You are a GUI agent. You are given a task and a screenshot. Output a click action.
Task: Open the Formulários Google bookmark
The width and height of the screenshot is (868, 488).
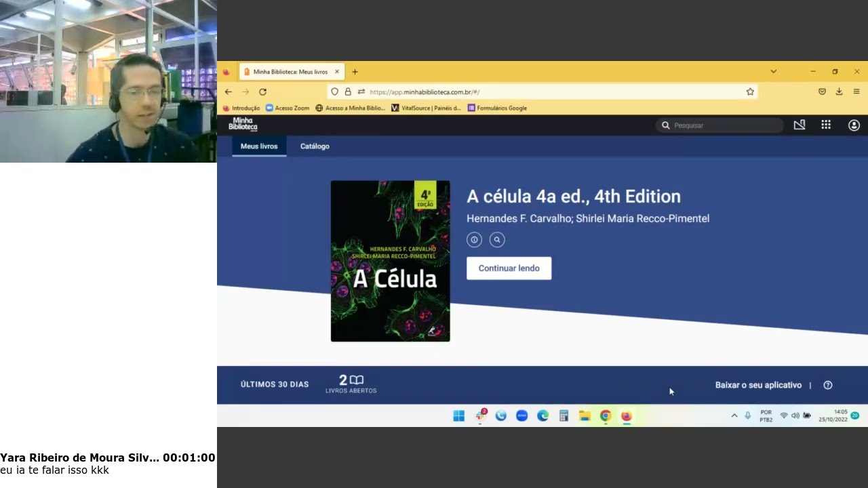point(497,108)
